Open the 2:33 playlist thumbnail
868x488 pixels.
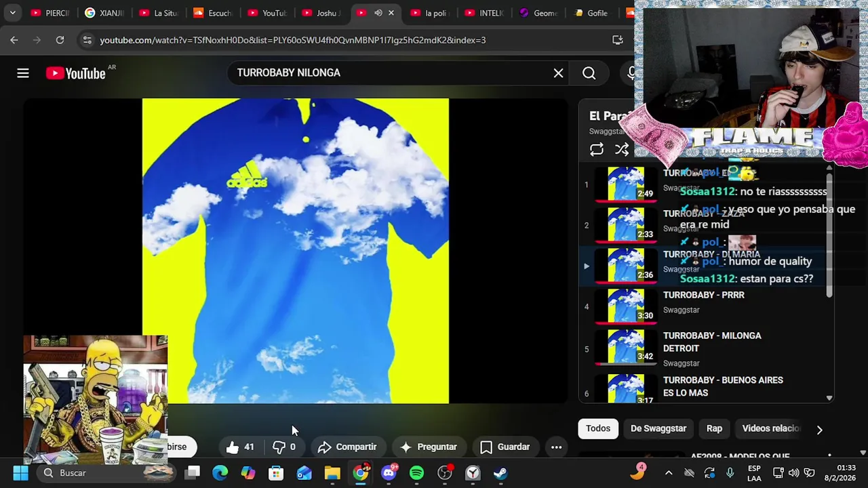626,225
